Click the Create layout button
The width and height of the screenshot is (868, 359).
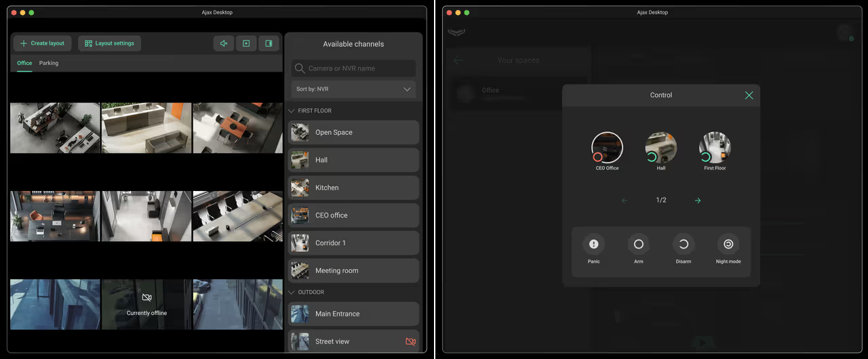click(43, 43)
